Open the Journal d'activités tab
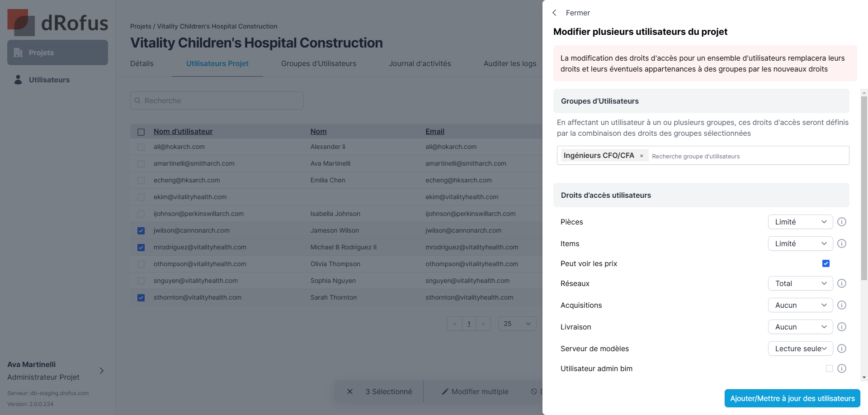 tap(420, 64)
